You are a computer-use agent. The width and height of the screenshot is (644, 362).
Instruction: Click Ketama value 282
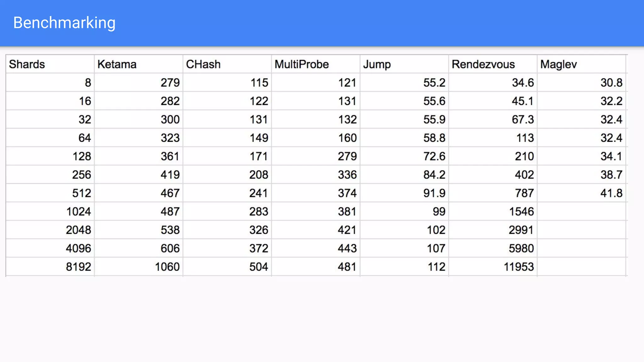coord(139,101)
